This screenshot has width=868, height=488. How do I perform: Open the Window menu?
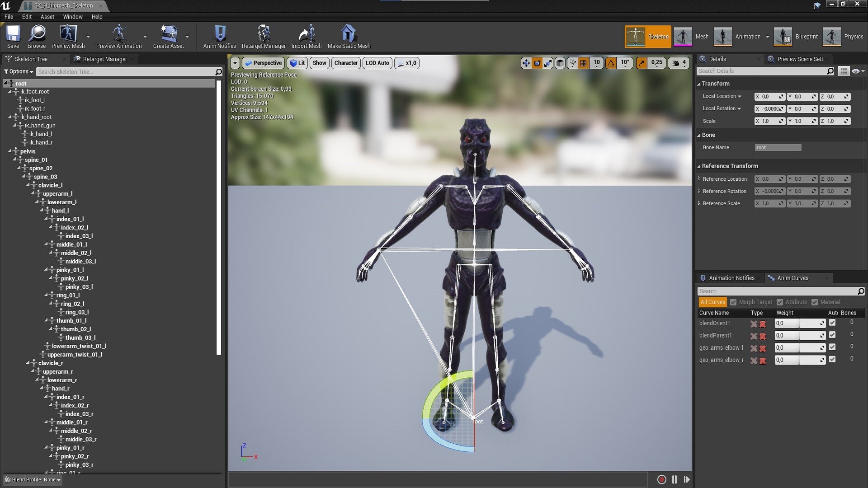[72, 17]
